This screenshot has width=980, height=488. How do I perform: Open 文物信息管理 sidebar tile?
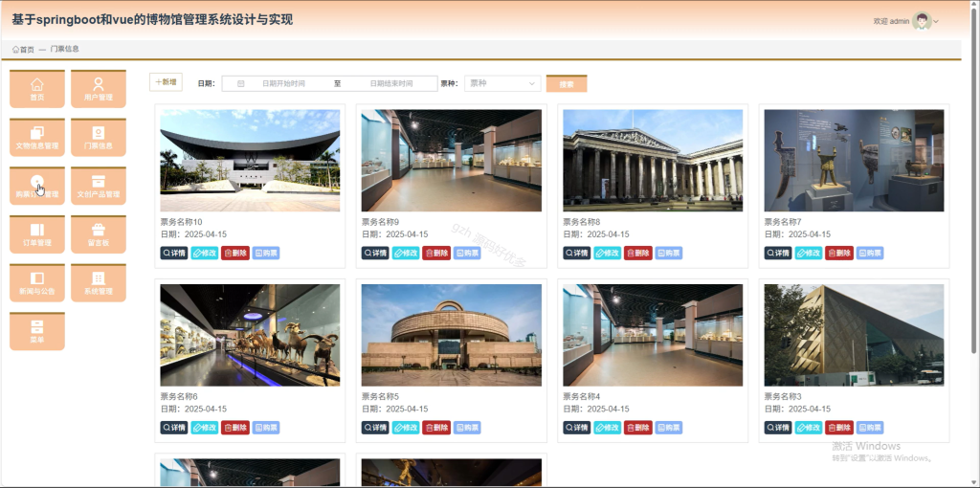click(x=37, y=138)
